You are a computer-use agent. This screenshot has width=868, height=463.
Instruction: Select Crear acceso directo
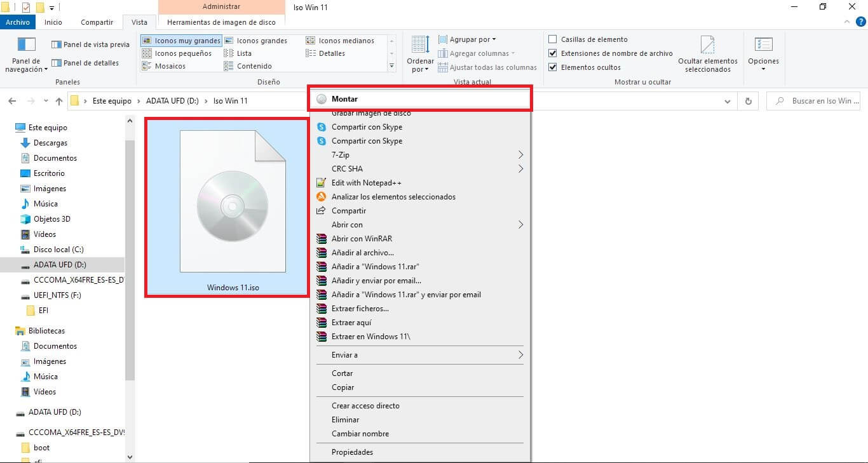point(420,406)
